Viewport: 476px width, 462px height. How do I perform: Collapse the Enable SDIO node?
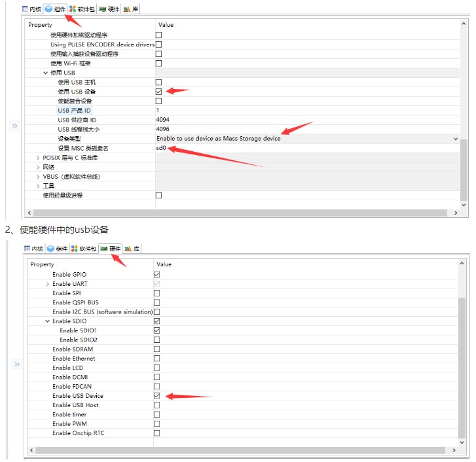click(47, 321)
